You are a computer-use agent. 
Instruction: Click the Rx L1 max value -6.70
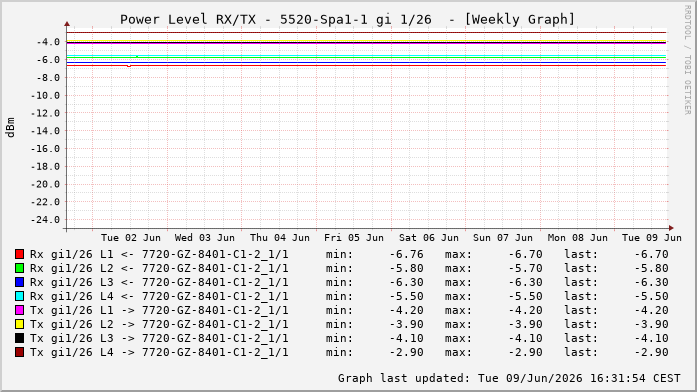525,254
